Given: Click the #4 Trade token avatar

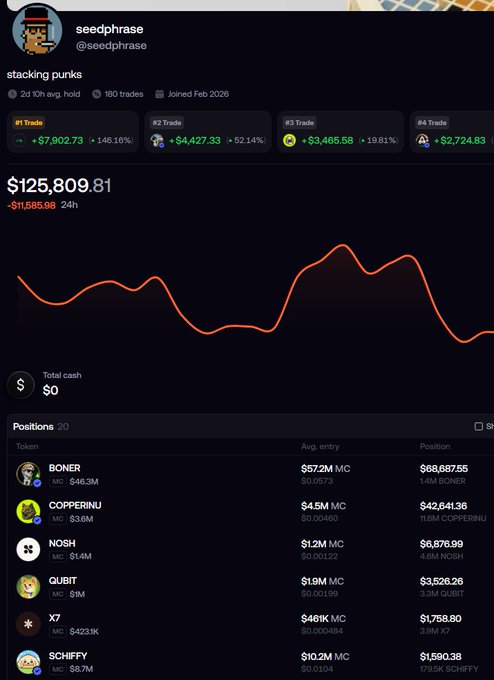Looking at the screenshot, I should coord(422,141).
